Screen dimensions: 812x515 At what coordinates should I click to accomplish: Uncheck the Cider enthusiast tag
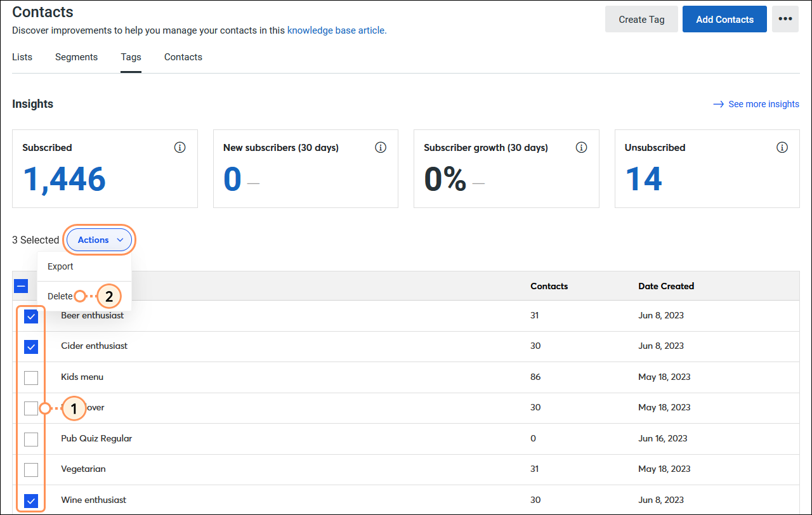coord(31,346)
